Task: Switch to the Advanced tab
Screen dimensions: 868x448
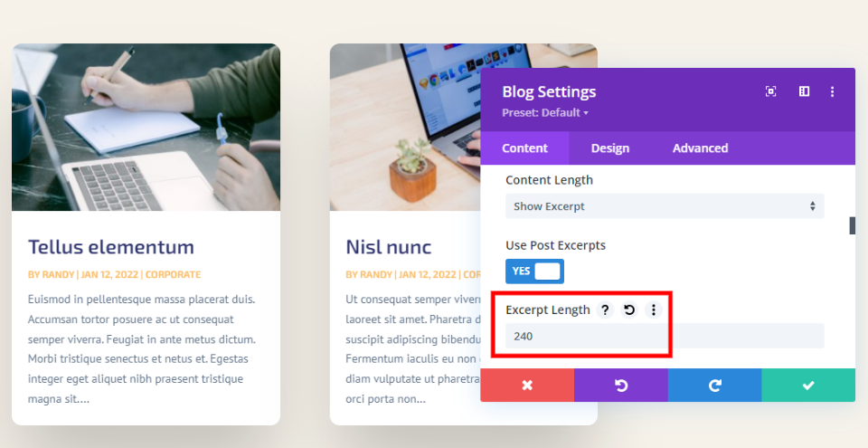Action: 700,148
